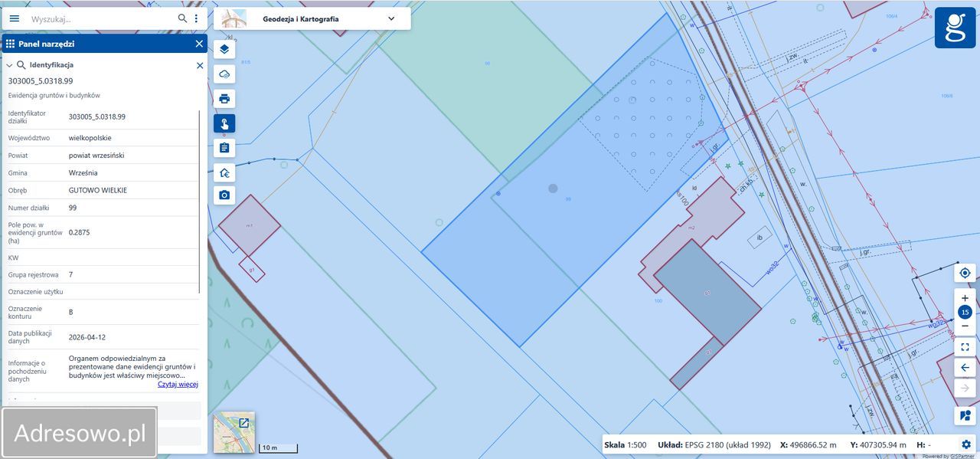This screenshot has height=459, width=980.
Task: Open the print map tool
Action: [x=224, y=99]
